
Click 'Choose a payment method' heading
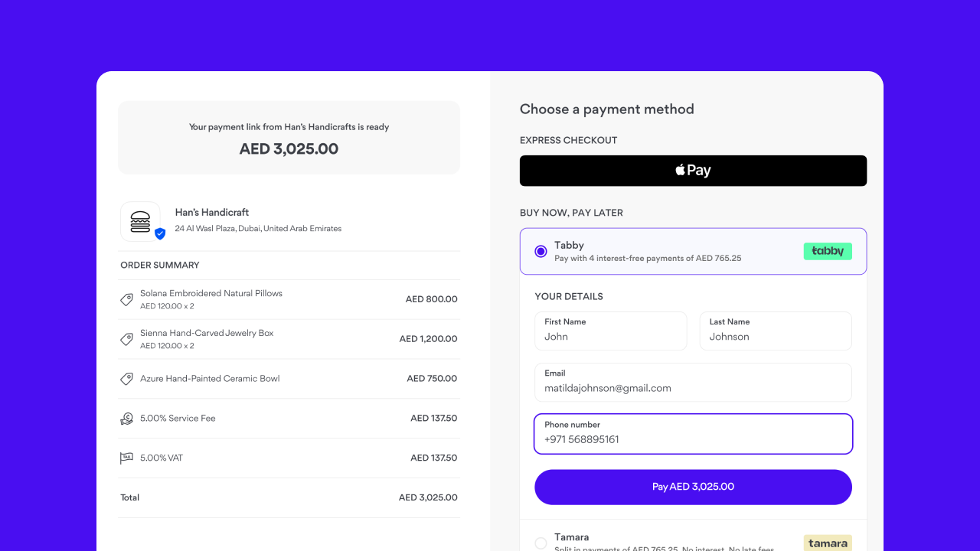point(607,109)
